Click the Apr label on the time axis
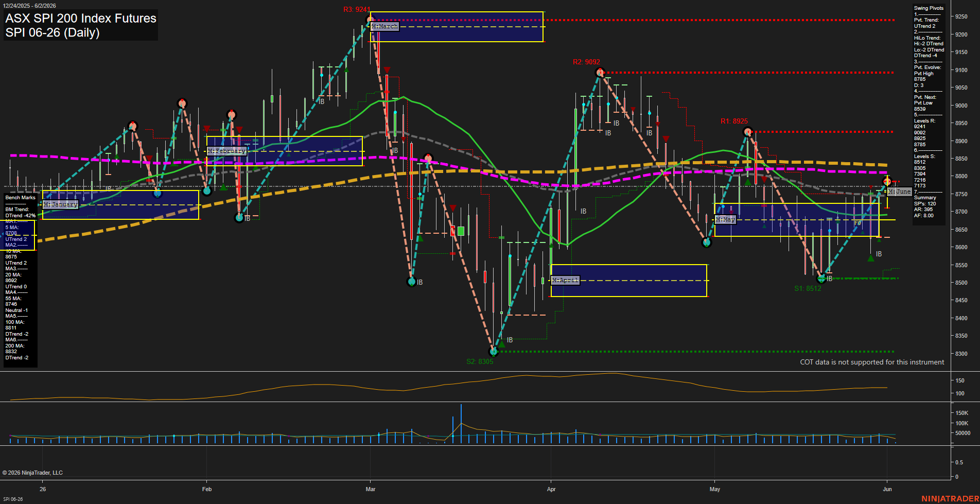This screenshot has width=980, height=504. pyautogui.click(x=551, y=489)
